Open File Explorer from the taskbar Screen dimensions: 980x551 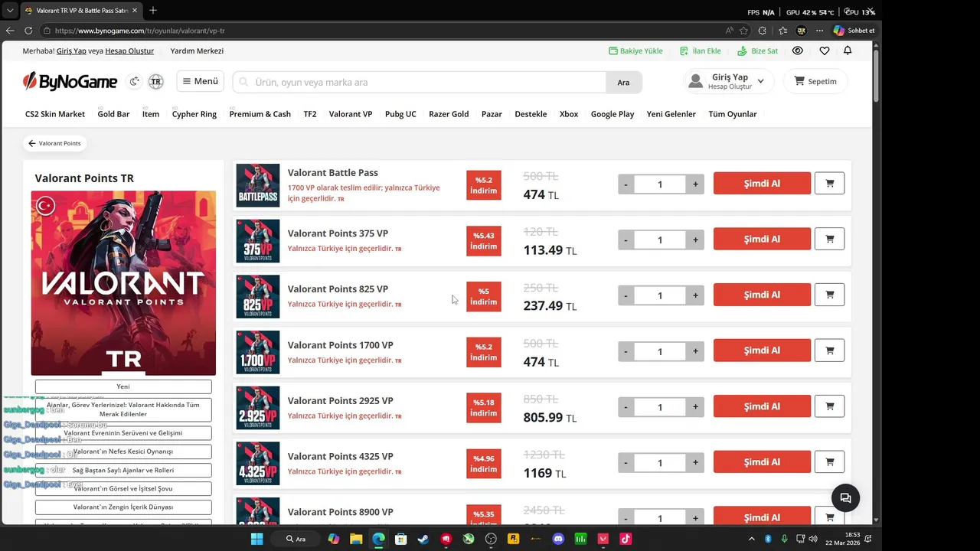tap(356, 539)
